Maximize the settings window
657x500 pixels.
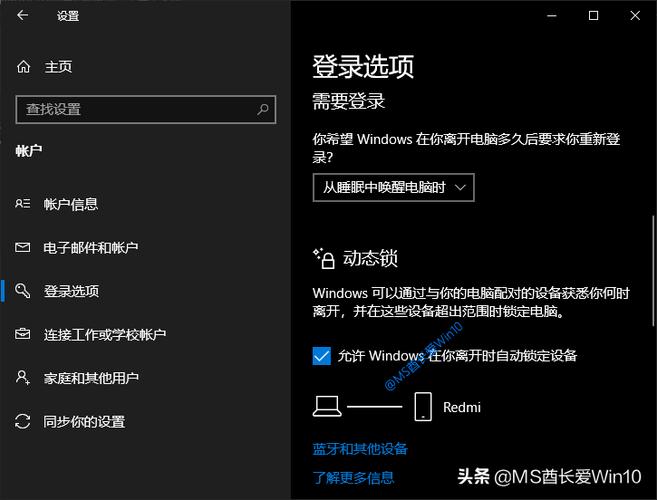pos(593,16)
